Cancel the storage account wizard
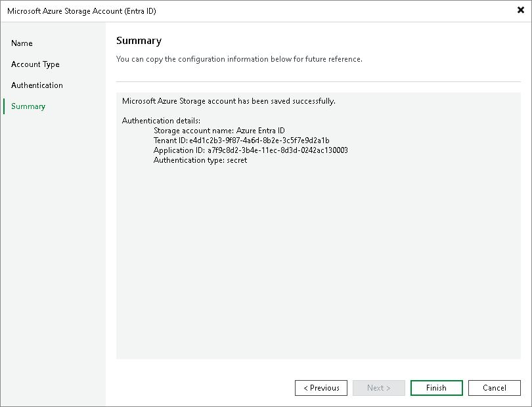The height and width of the screenshot is (407, 532). [495, 388]
